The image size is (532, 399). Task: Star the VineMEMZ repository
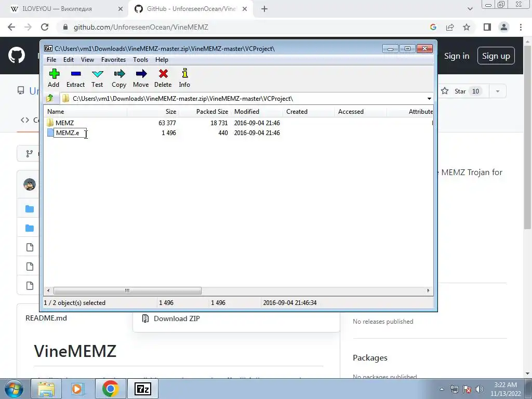tap(462, 91)
